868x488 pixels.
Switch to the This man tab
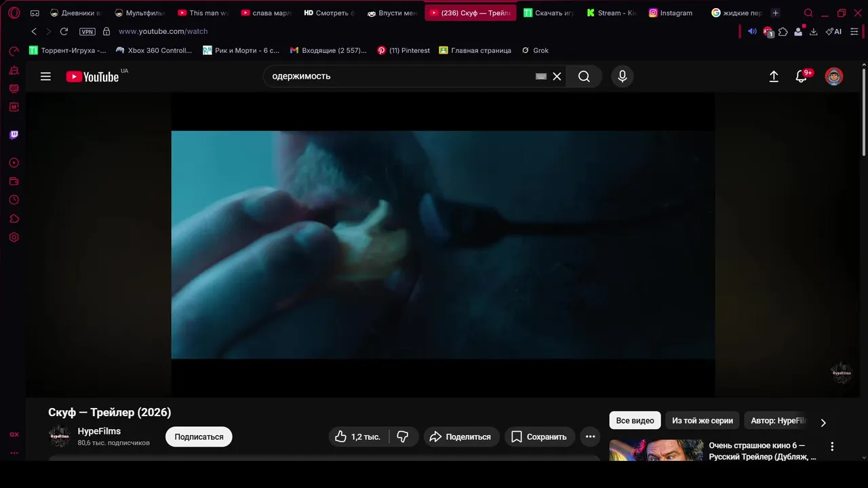pos(203,13)
